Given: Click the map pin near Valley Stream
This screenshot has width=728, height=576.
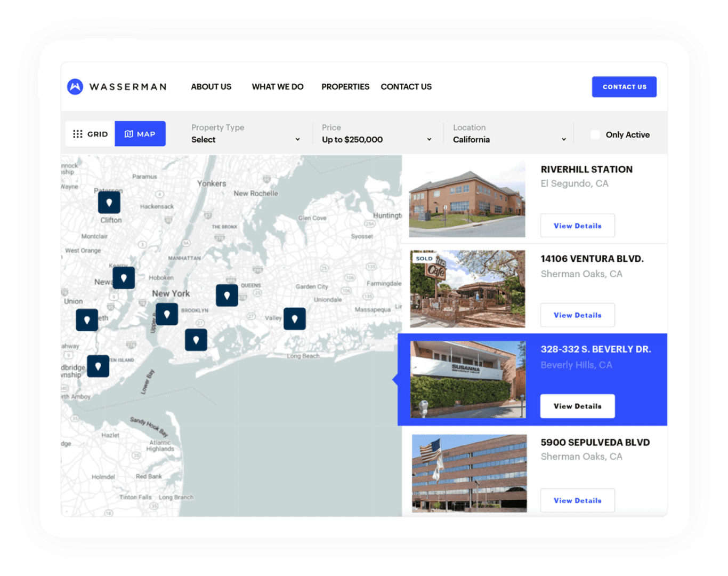Looking at the screenshot, I should pos(295,318).
